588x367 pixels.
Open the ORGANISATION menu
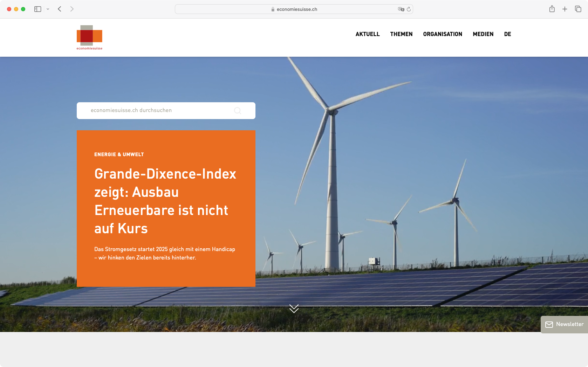point(443,34)
